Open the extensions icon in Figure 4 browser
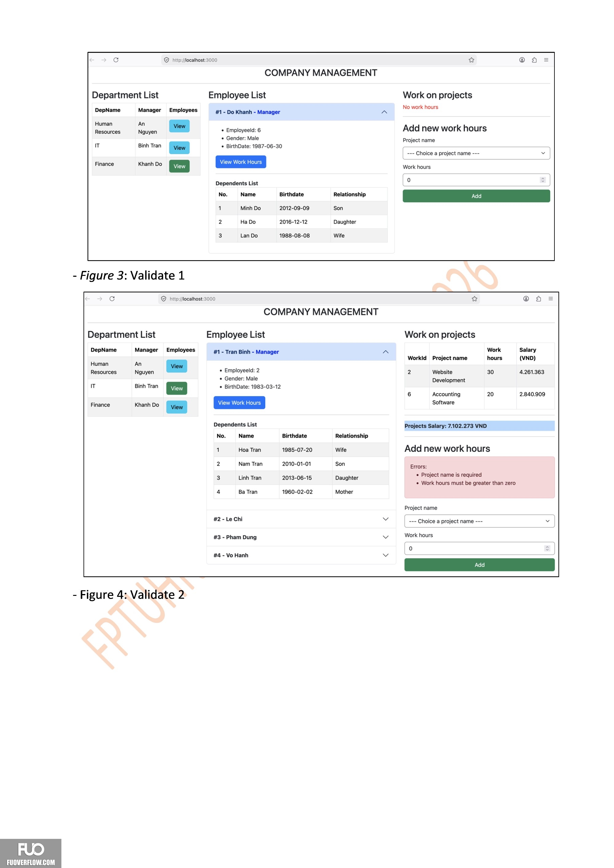Viewport: 614px width, 868px height. [538, 299]
